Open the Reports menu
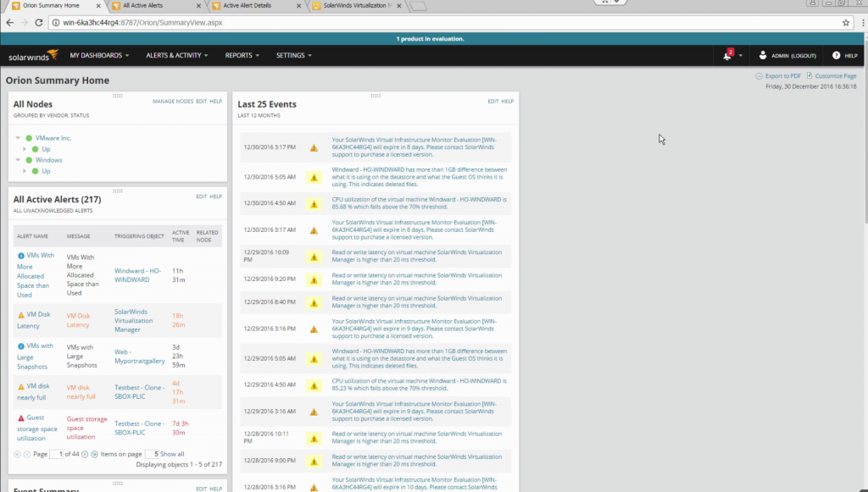The image size is (868, 492). [242, 55]
